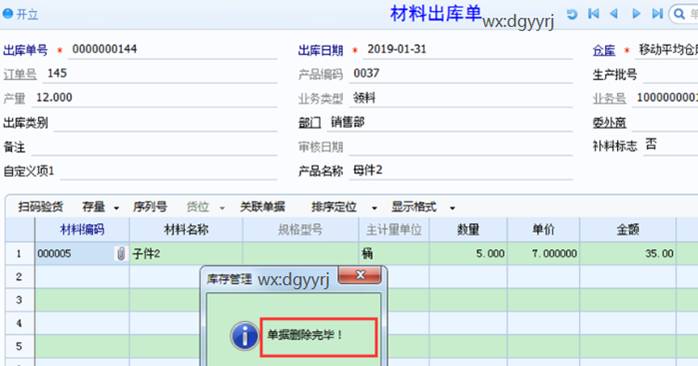Click the 金额 column header
The height and width of the screenshot is (366, 698).
tap(628, 230)
